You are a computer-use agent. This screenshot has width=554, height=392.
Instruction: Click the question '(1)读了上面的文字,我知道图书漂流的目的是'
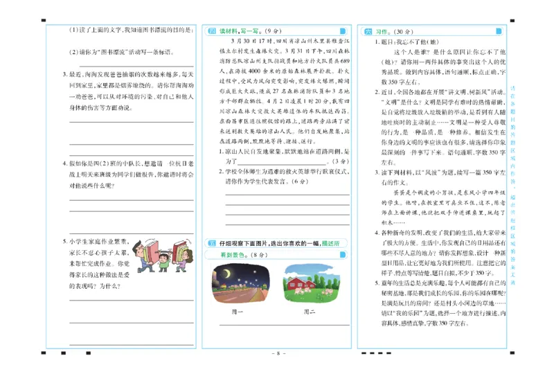tap(131, 30)
